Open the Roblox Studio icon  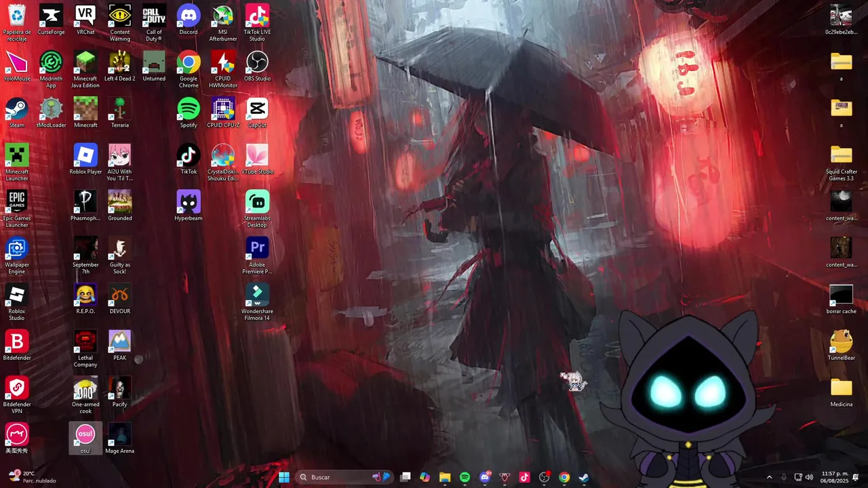click(x=17, y=302)
